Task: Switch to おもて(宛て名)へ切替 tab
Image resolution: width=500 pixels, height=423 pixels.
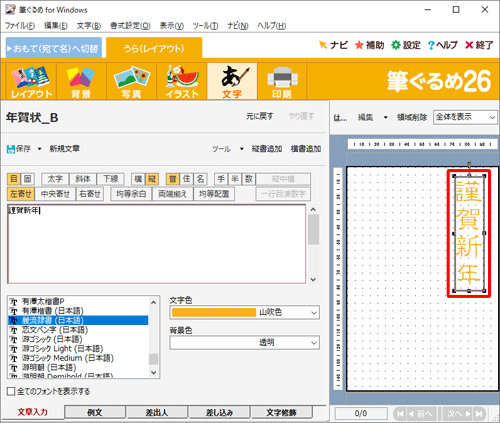Action: coord(54,48)
